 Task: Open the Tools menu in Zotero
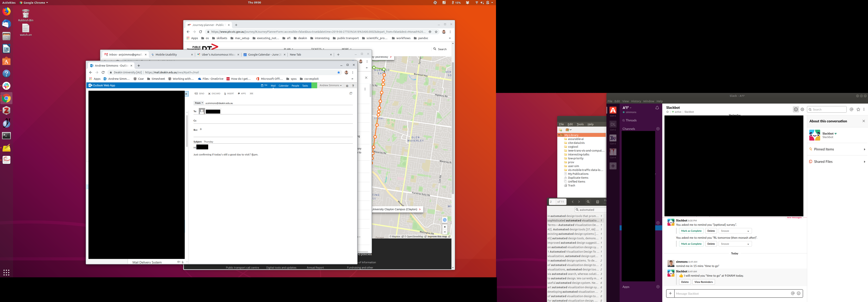tap(580, 124)
